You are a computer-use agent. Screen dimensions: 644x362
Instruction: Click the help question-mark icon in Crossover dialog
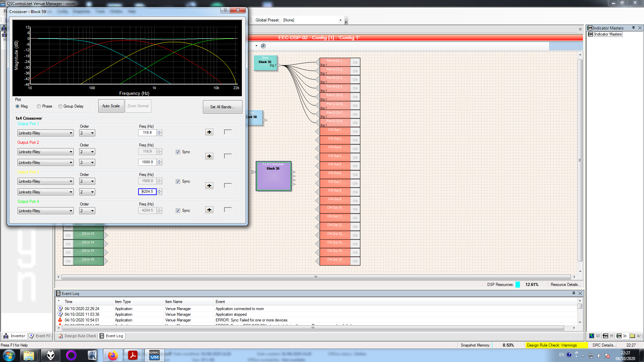[225, 10]
